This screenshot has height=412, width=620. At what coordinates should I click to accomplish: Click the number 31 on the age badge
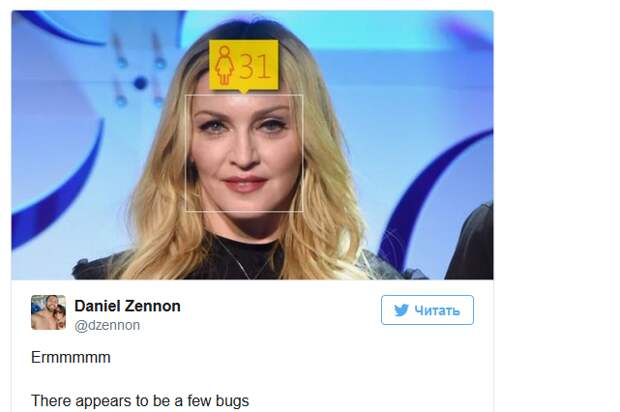[x=255, y=66]
